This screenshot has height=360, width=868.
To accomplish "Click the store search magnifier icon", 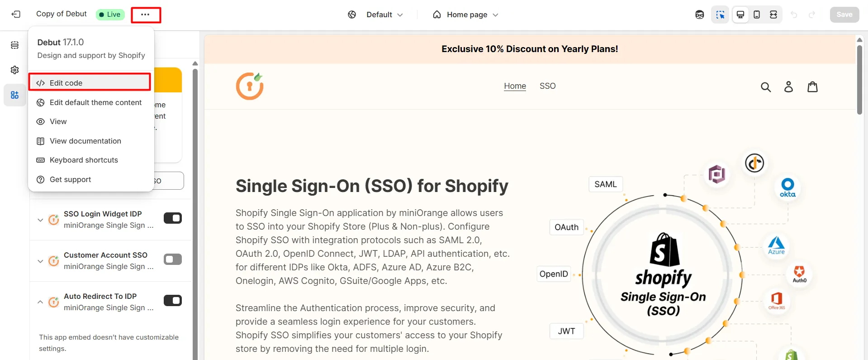I will [x=766, y=86].
